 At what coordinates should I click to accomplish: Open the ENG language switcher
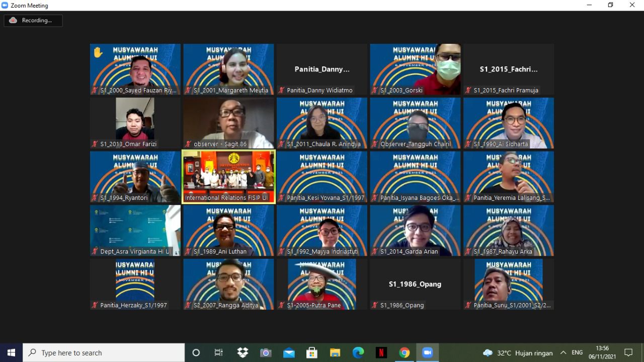[x=577, y=352]
